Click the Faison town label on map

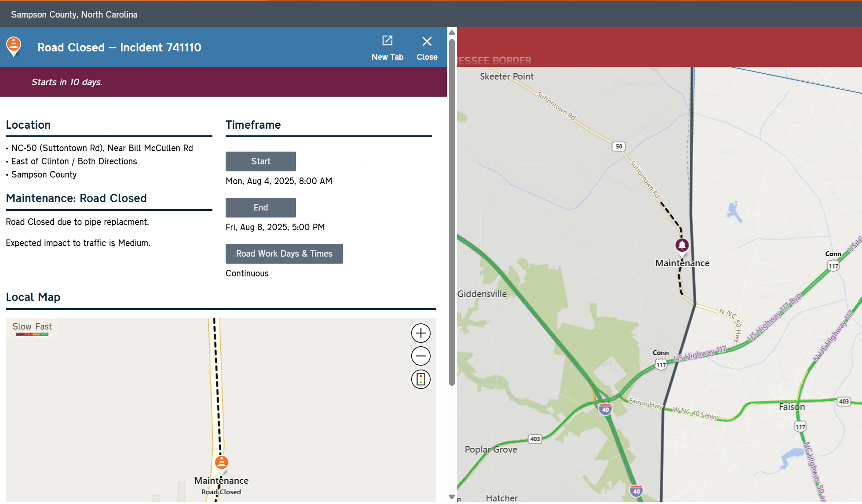792,407
